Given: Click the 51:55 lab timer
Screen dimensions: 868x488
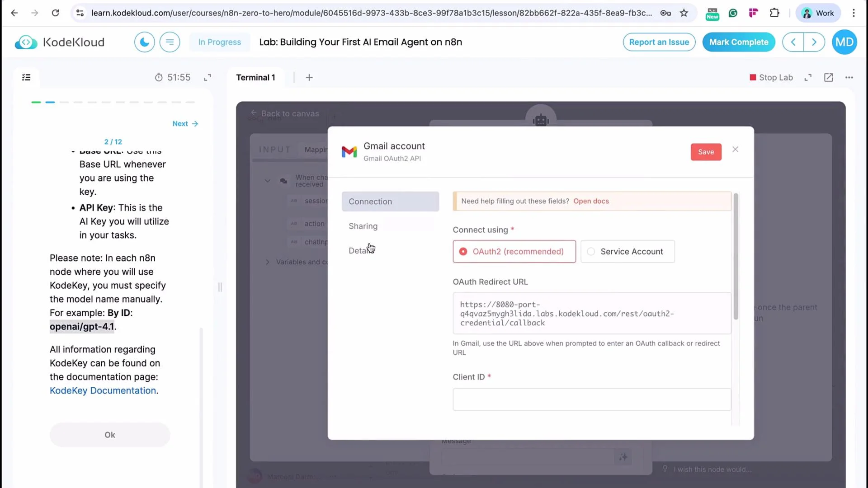Looking at the screenshot, I should click(x=173, y=77).
